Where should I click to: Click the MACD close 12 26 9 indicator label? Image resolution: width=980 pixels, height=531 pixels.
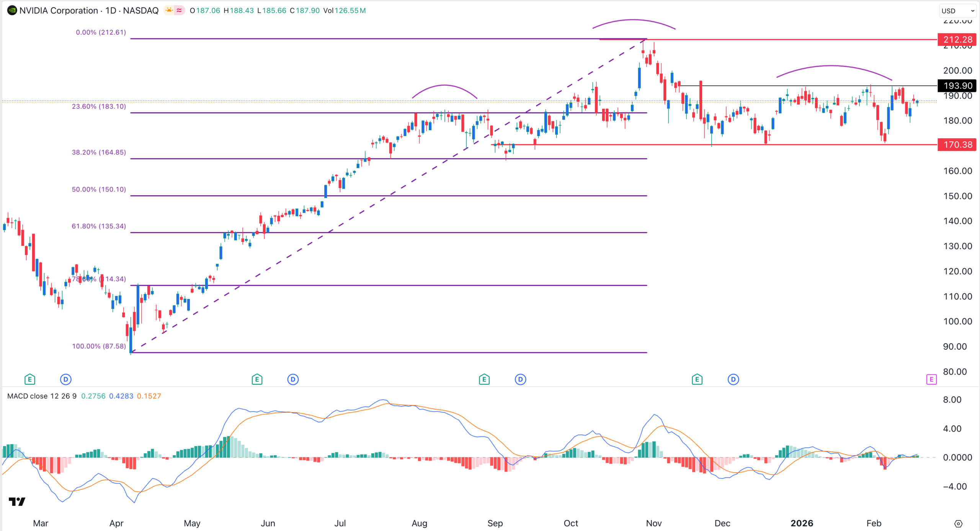tap(42, 396)
